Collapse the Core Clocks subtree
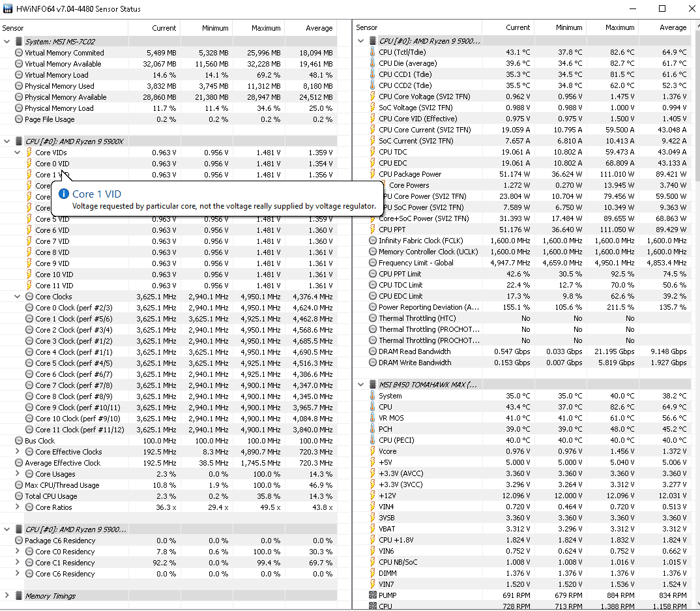Image resolution: width=700 pixels, height=611 pixels. tap(17, 297)
